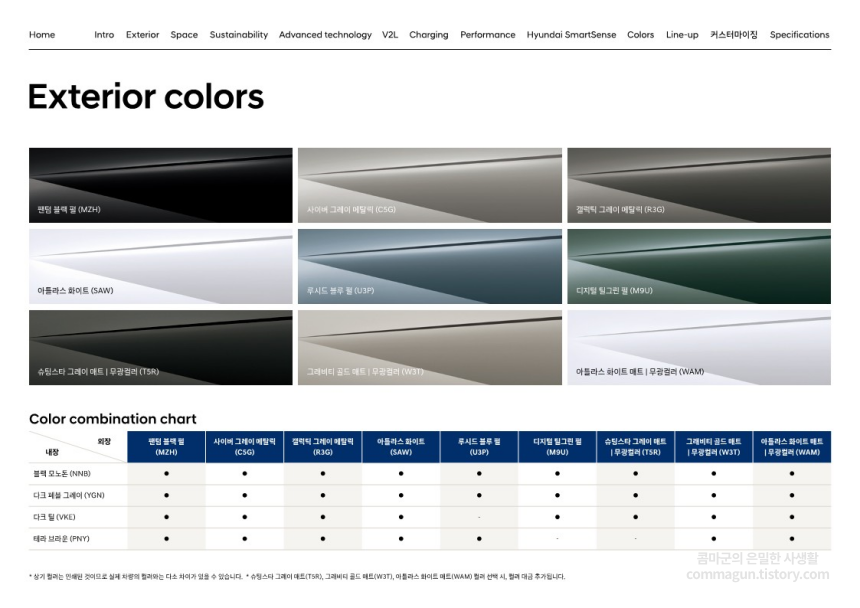Select the 아틀라스 화이트 (SAW) swatch
Viewport: 860px width, 608px height.
coord(161,266)
